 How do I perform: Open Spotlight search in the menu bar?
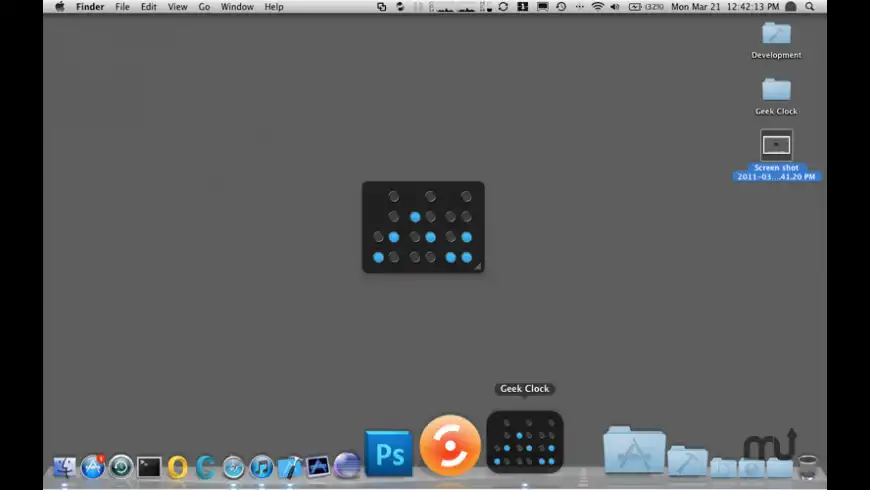(x=810, y=7)
